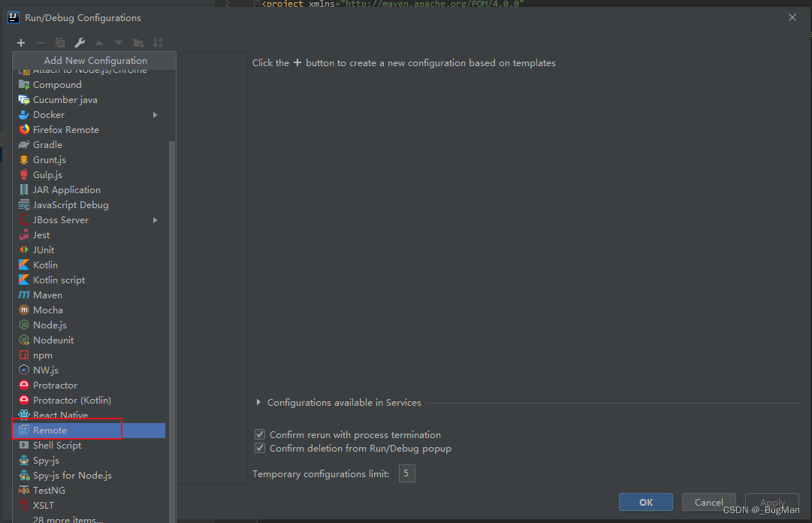Image resolution: width=812 pixels, height=523 pixels.
Task: Pick Gulp.js from the list
Action: click(x=89, y=174)
